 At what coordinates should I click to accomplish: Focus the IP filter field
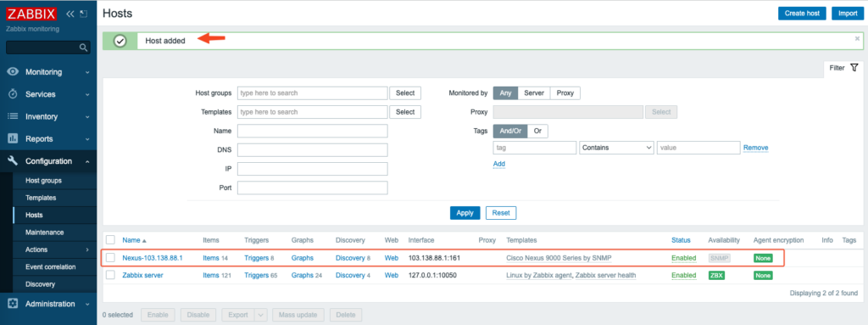pyautogui.click(x=313, y=169)
